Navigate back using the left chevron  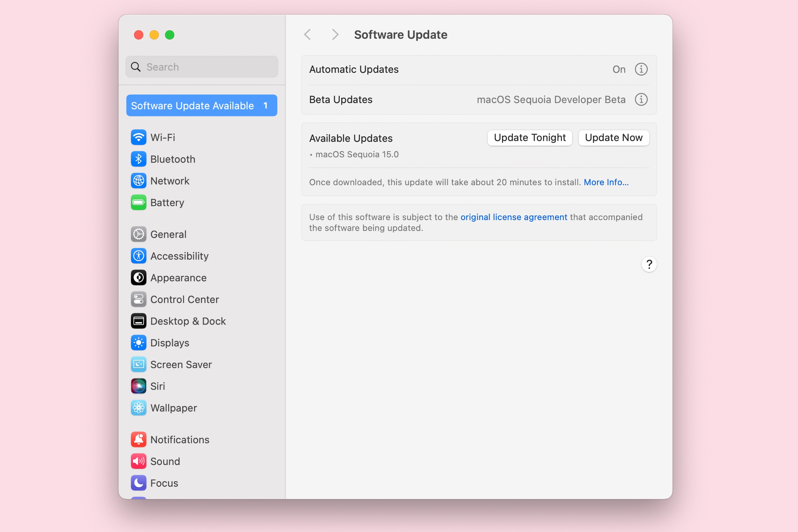click(x=307, y=34)
